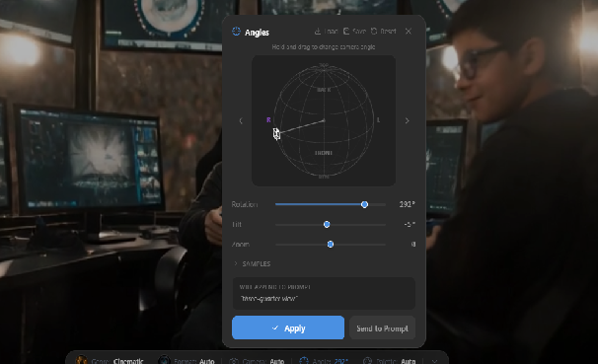Close the Angles dialog
This screenshot has height=364, width=598.
(x=409, y=32)
